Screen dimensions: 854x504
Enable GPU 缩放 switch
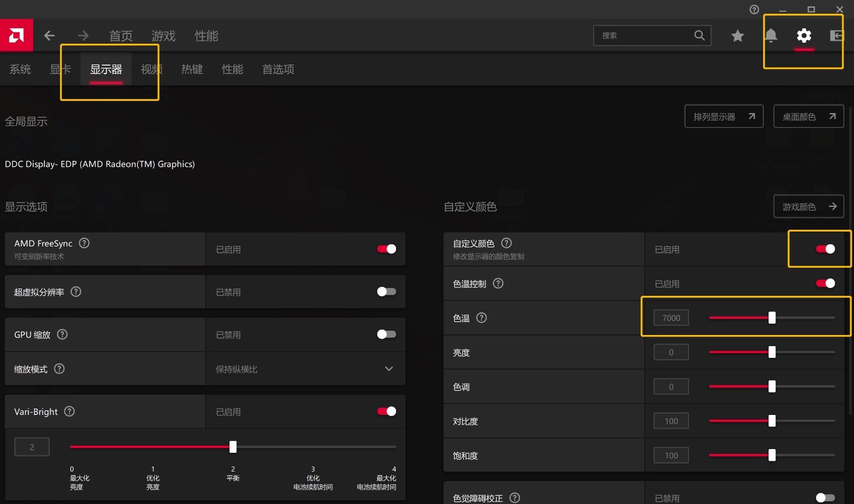(386, 334)
